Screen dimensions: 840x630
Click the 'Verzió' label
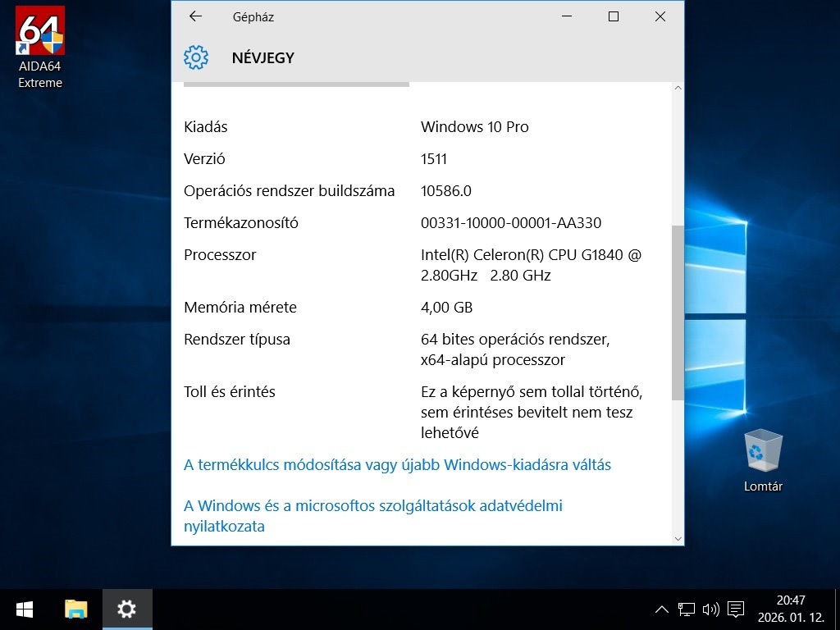204,159
